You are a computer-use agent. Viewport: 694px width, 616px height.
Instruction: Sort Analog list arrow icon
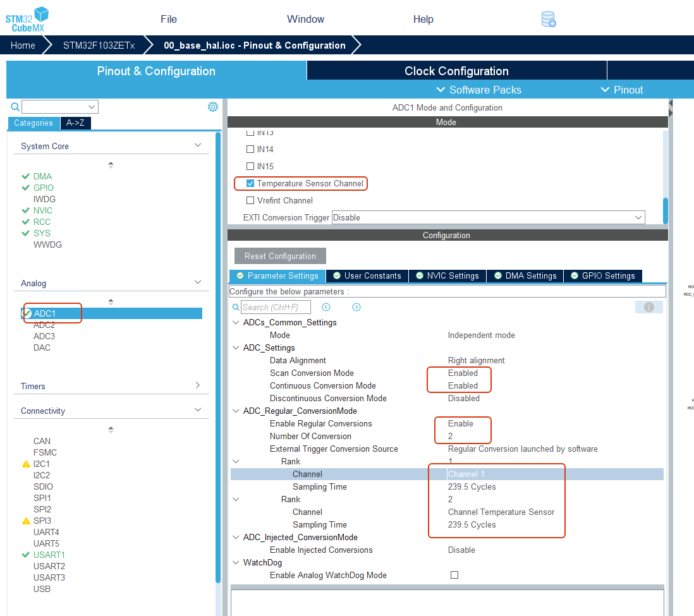click(111, 302)
